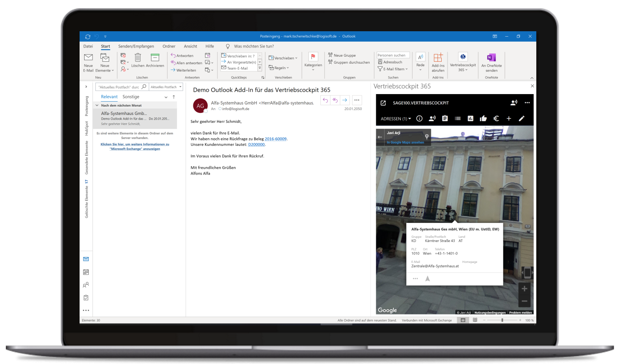Forward the email with Weiterleiten
The width and height of the screenshot is (625, 364).
coord(183,70)
